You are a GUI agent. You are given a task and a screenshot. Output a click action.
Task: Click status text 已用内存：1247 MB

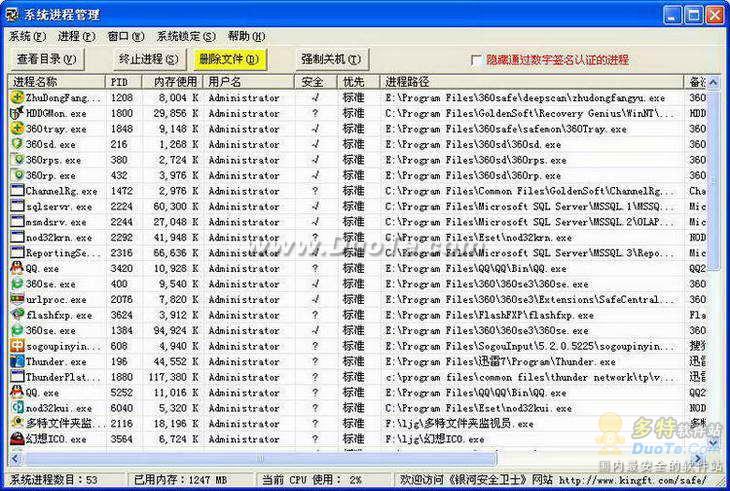coord(181,479)
